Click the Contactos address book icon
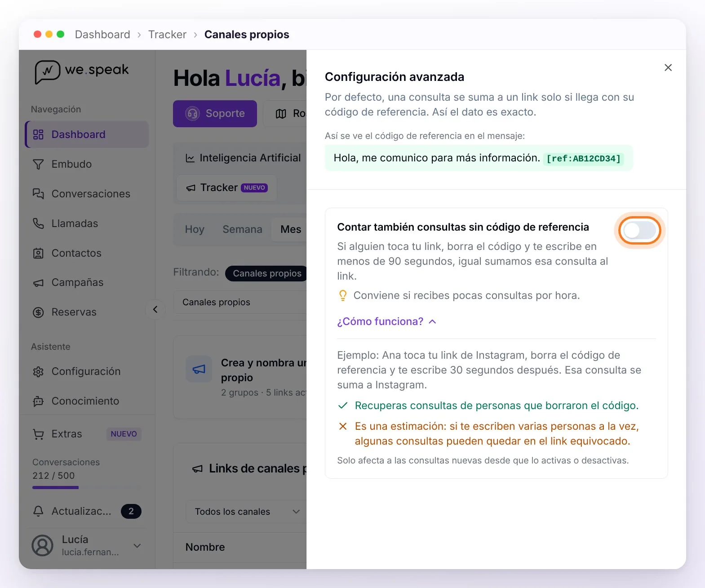This screenshot has height=588, width=705. pyautogui.click(x=38, y=253)
